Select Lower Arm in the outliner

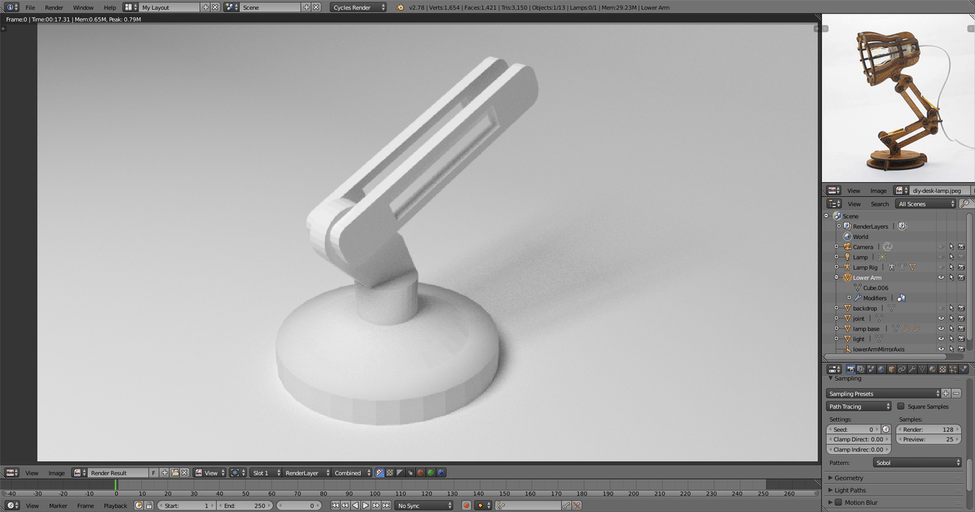(x=867, y=277)
